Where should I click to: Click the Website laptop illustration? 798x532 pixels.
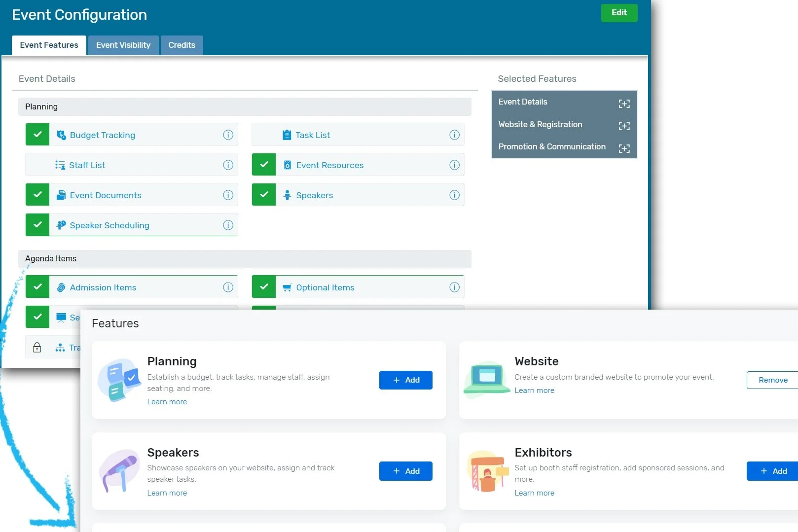click(487, 379)
